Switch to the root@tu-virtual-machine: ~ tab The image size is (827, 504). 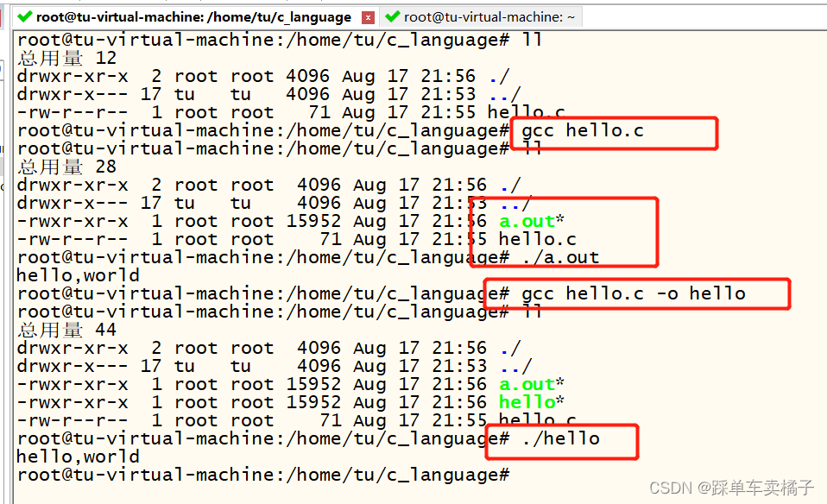[x=481, y=17]
